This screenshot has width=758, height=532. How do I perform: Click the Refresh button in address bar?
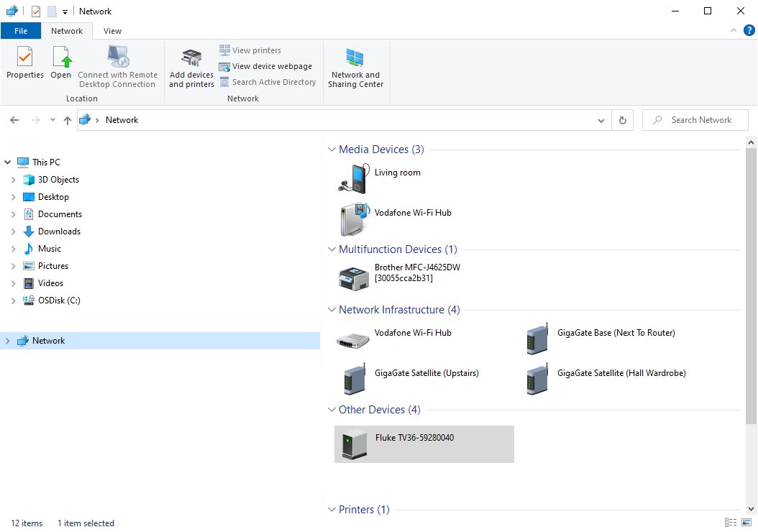click(623, 120)
